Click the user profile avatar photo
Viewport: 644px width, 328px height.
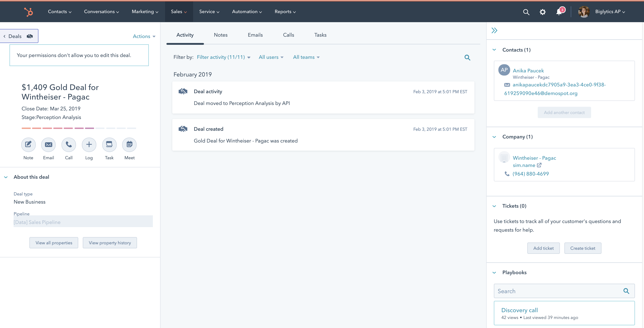(584, 12)
